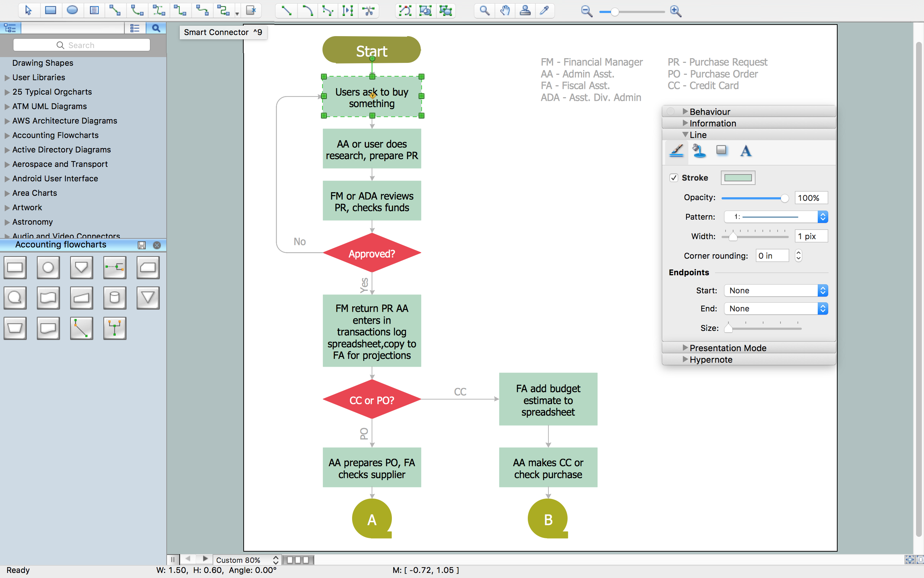Select the Text Box tool
This screenshot has height=578, width=924.
point(94,10)
